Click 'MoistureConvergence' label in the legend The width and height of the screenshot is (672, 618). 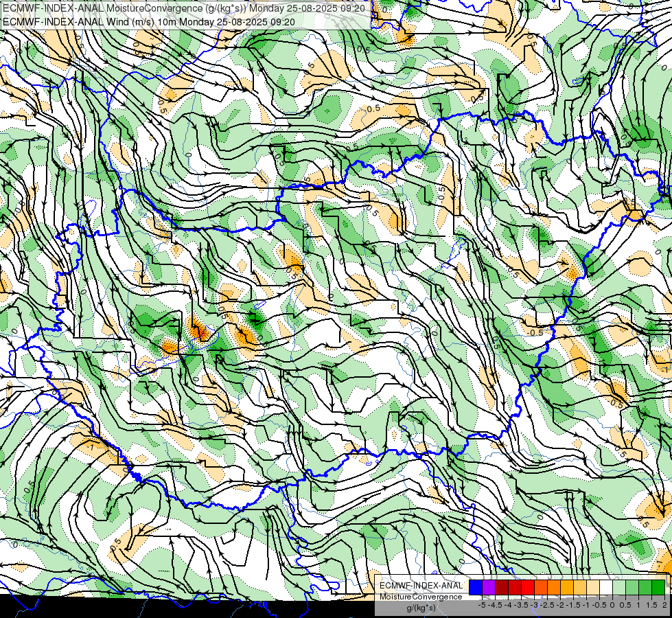coord(421,597)
